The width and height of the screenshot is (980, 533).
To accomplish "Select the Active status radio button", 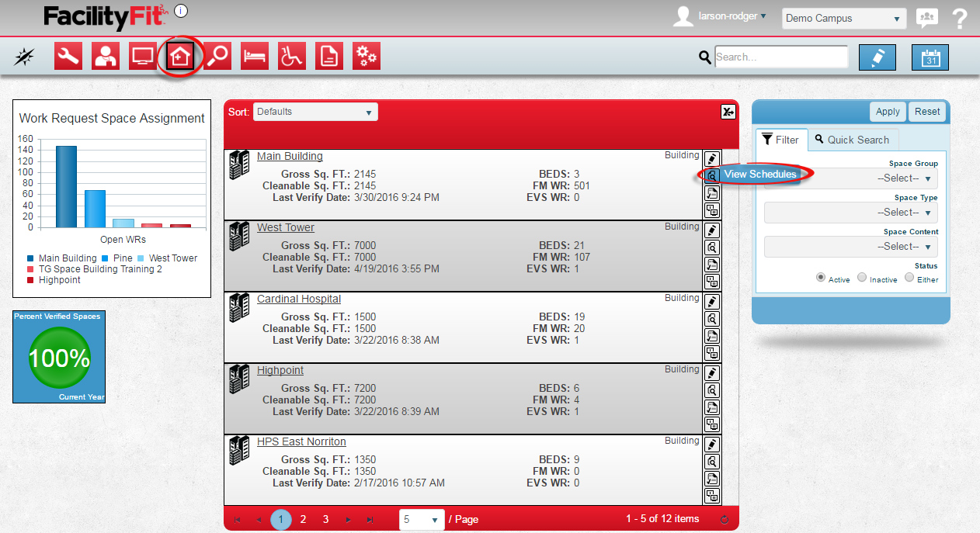I will tap(820, 278).
